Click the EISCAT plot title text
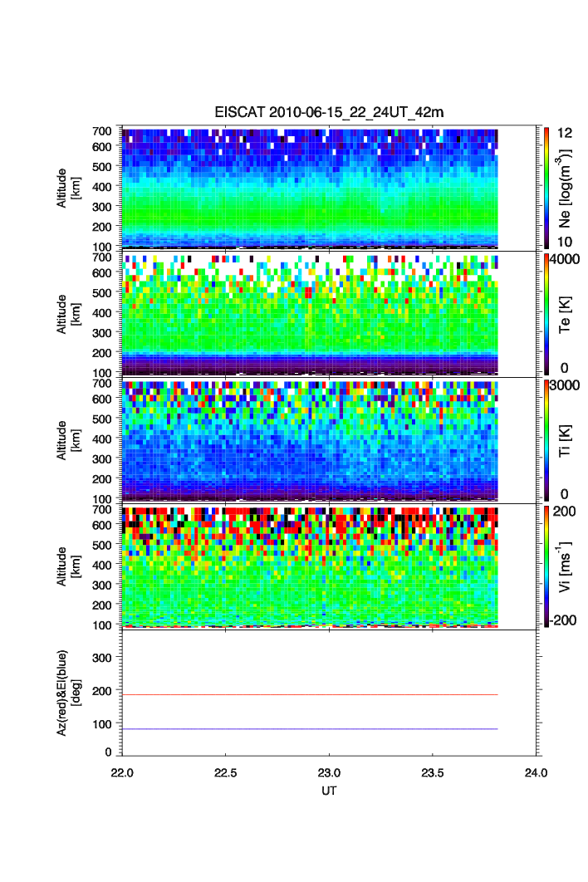The image size is (588, 882). [x=331, y=113]
